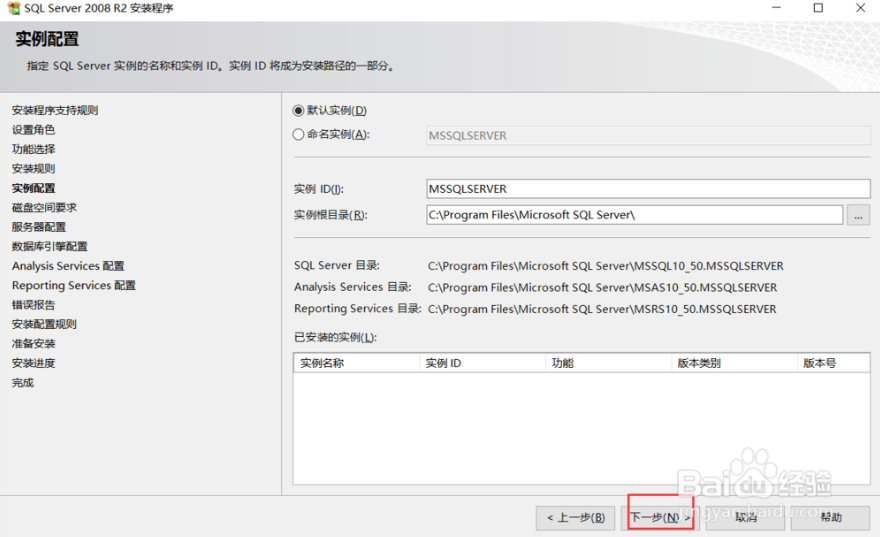Screen dimensions: 880x537
Task: Select 准备安装 step in sidebar
Action: pos(34,344)
